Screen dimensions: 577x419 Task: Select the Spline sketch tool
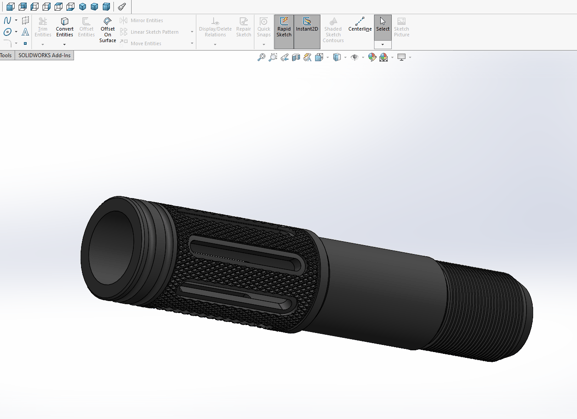7,20
